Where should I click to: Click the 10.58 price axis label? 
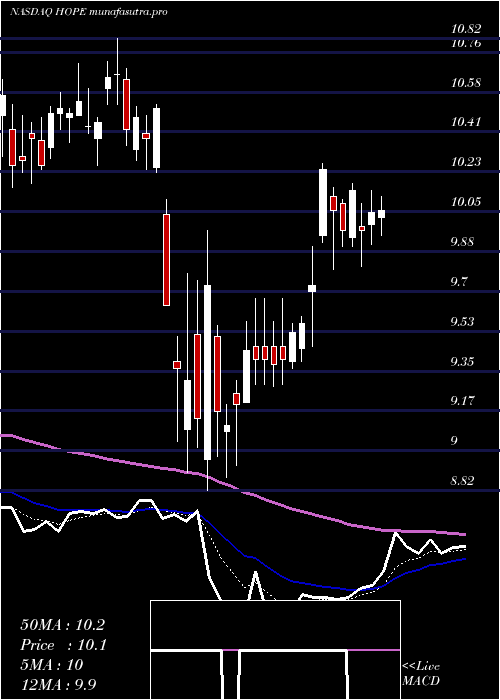tap(466, 83)
